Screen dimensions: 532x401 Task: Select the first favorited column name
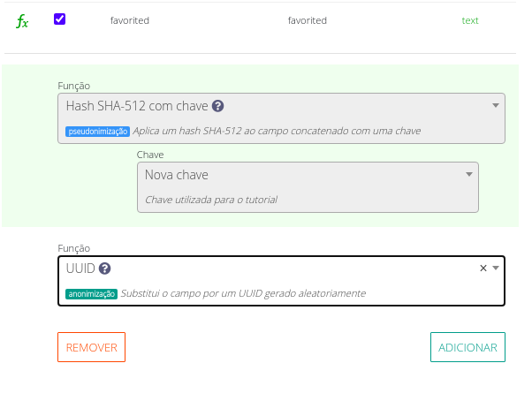tap(130, 20)
